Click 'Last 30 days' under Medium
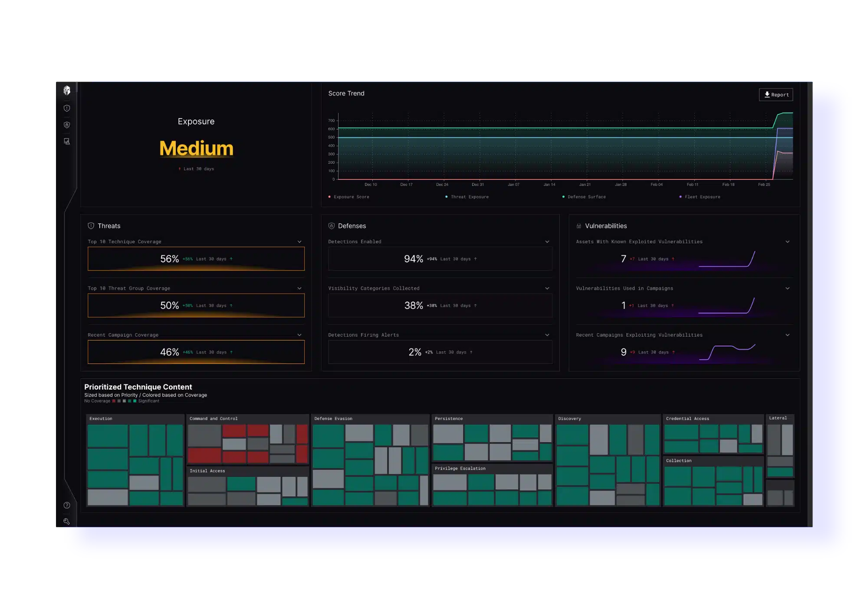 tap(199, 169)
